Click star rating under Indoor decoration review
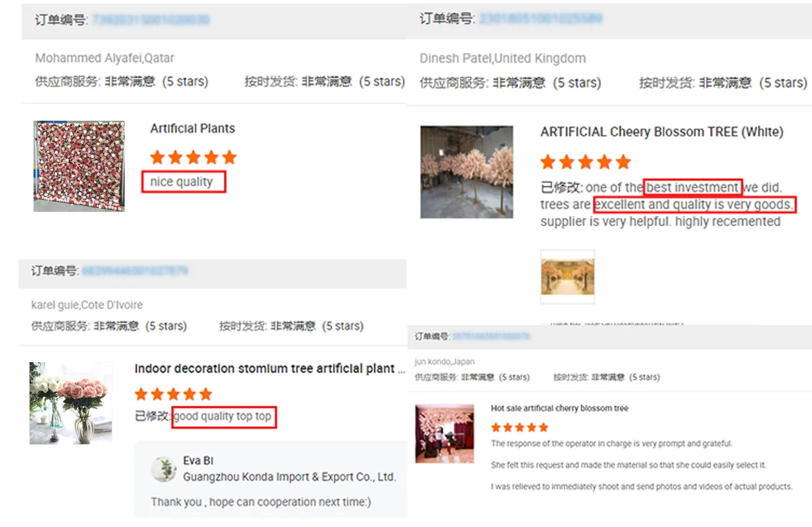Image resolution: width=812 pixels, height=527 pixels. [174, 394]
